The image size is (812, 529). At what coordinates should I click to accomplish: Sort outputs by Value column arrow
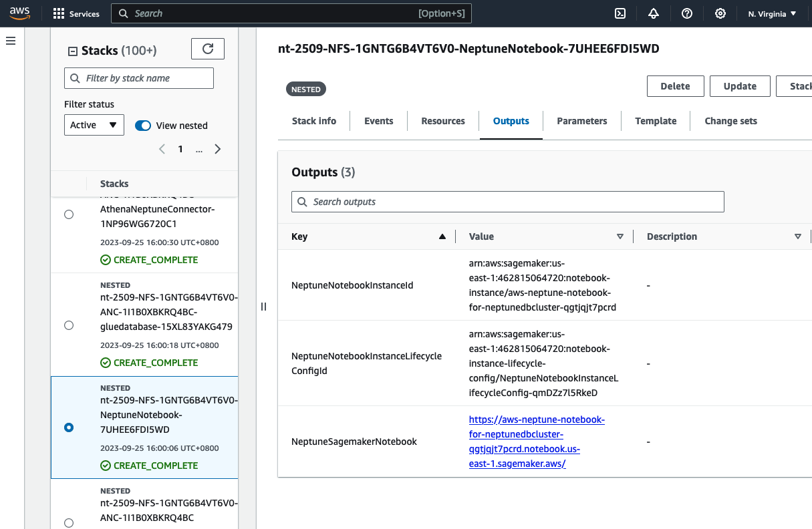pyautogui.click(x=620, y=236)
